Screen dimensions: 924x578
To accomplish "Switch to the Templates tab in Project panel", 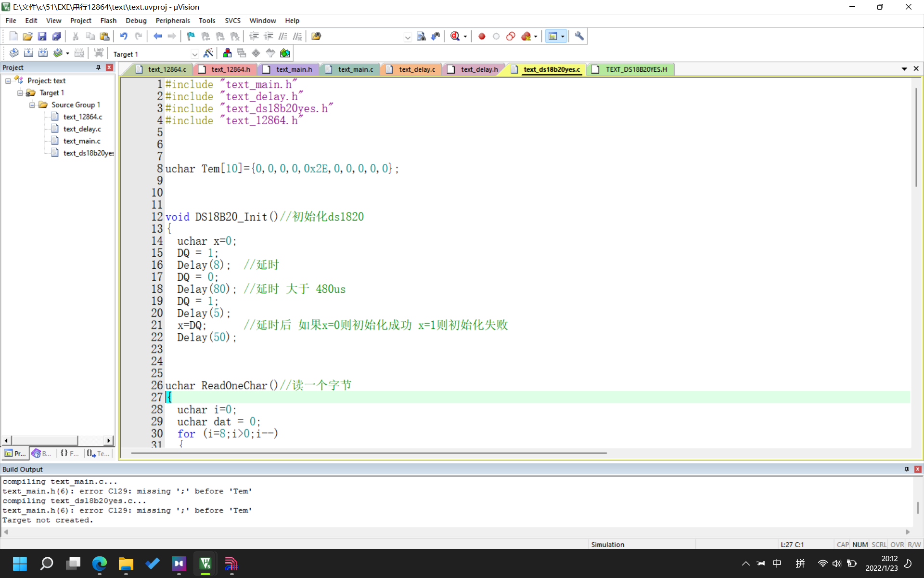I will click(98, 453).
